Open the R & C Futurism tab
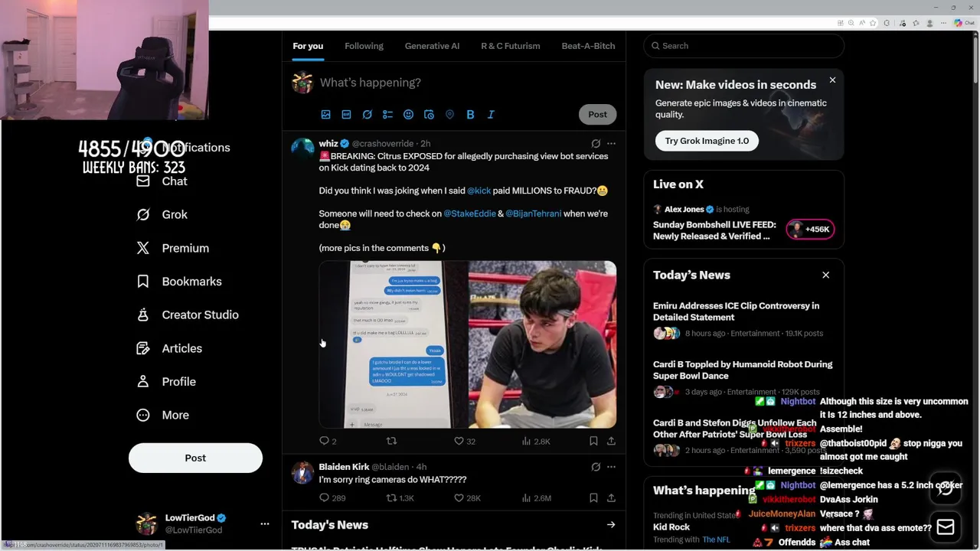This screenshot has width=980, height=551. [510, 46]
